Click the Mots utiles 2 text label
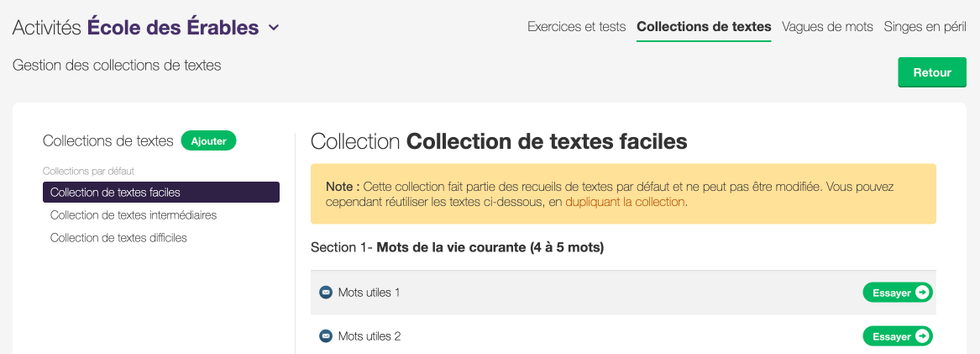 [x=369, y=336]
